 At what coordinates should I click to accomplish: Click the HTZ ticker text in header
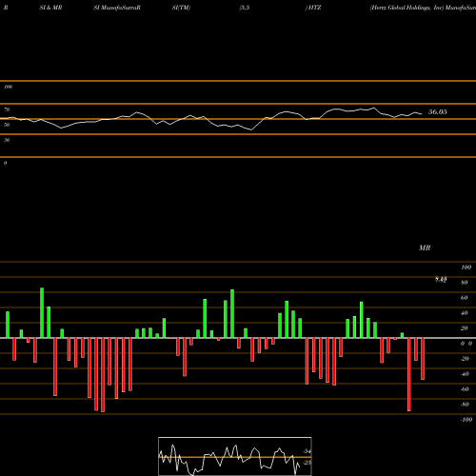[314, 8]
